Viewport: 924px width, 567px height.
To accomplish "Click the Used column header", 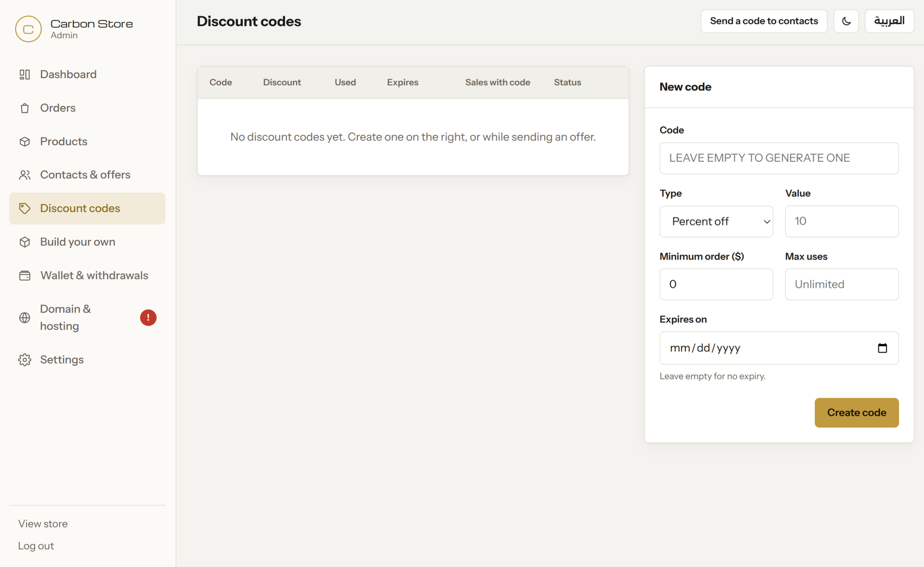I will pos(345,83).
